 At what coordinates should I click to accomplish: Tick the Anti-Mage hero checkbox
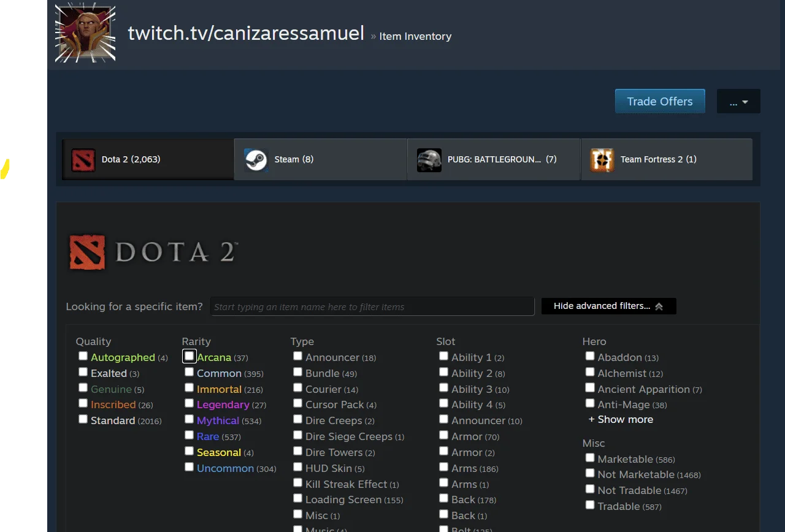(x=589, y=403)
